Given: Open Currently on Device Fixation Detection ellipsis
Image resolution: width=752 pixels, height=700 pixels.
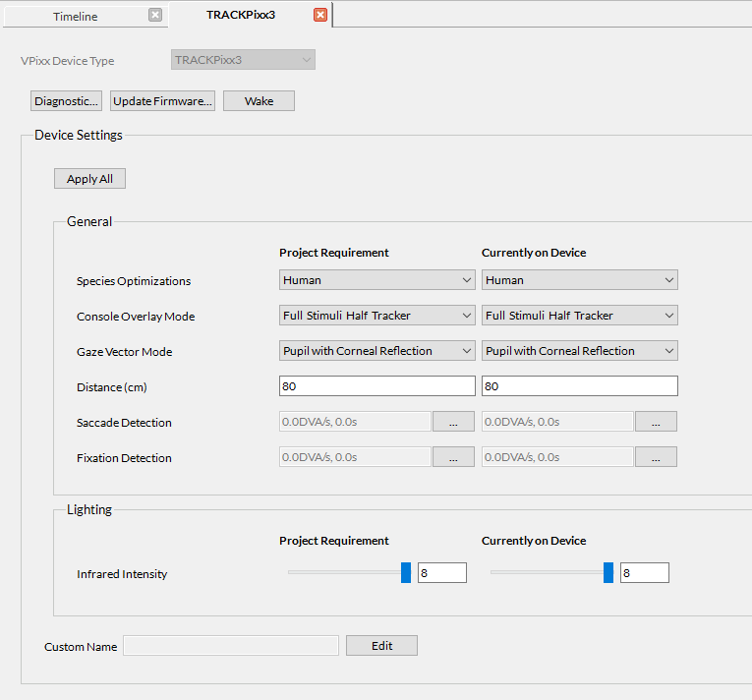Looking at the screenshot, I should (x=656, y=457).
